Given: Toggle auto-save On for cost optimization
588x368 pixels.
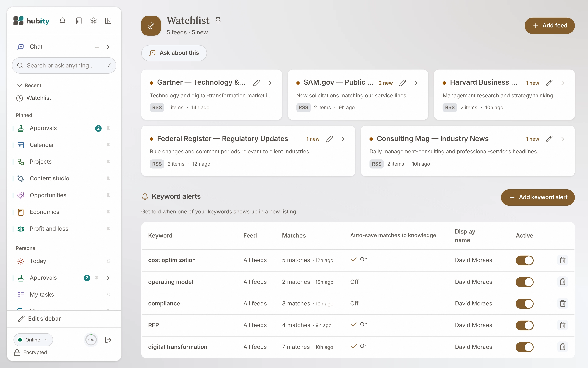Looking at the screenshot, I should (359, 259).
